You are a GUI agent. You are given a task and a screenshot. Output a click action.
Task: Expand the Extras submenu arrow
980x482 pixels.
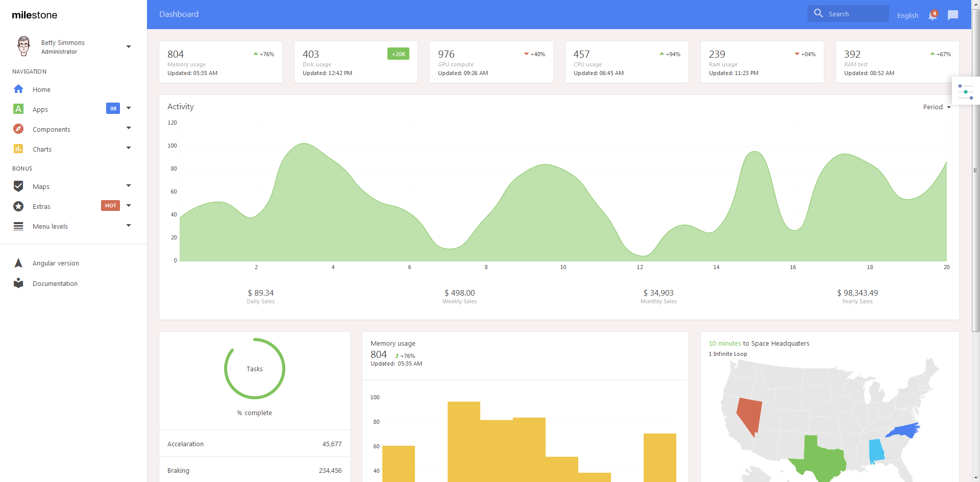129,205
